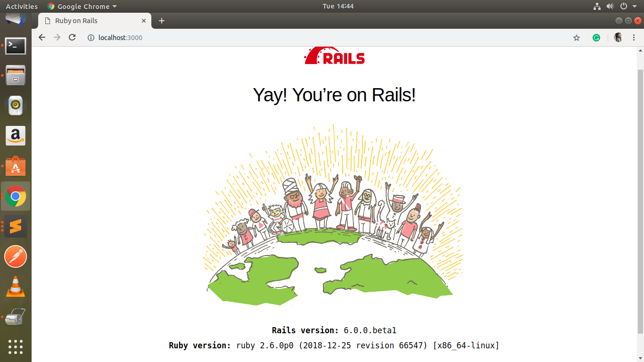
Task: Go back using the browser back arrow
Action: pos(42,37)
